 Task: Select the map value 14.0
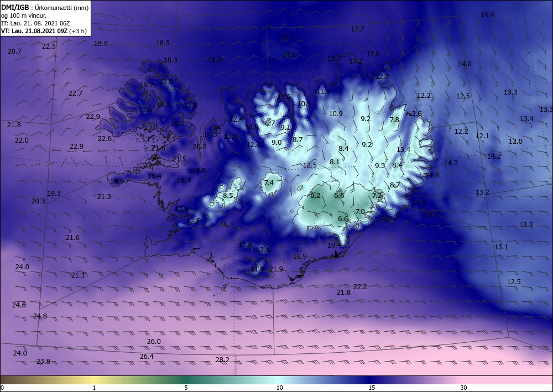coord(465,64)
